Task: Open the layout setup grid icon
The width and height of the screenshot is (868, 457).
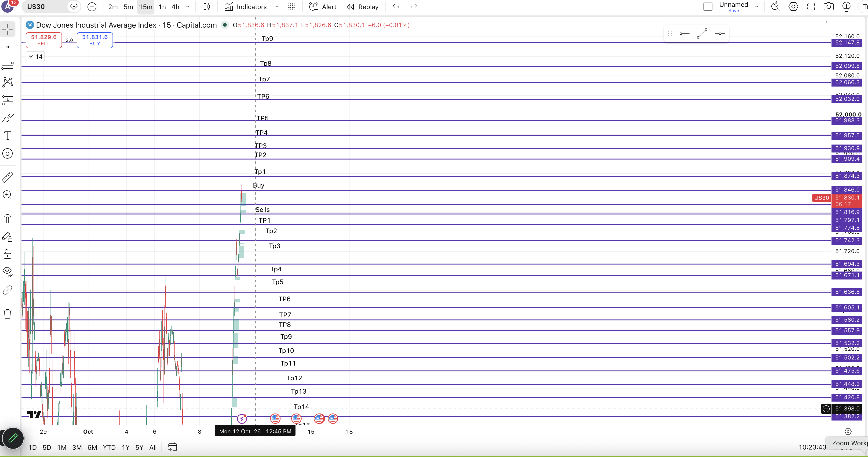Action: pos(292,7)
